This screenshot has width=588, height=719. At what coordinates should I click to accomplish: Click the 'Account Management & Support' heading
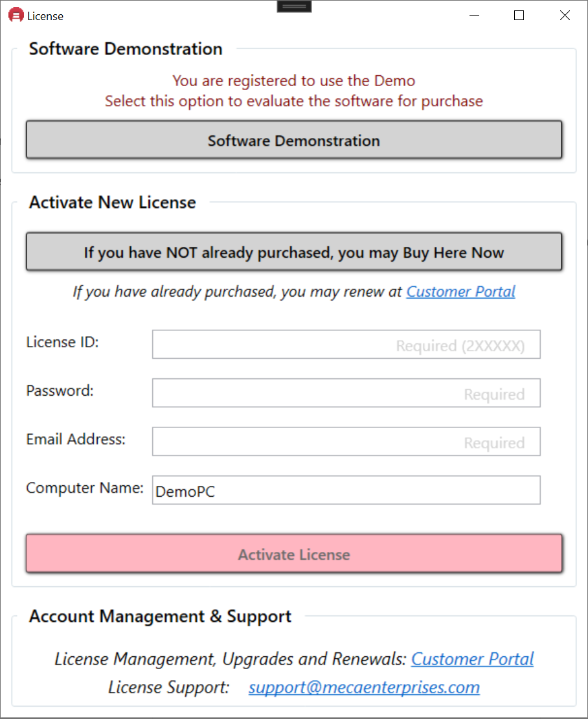[160, 617]
